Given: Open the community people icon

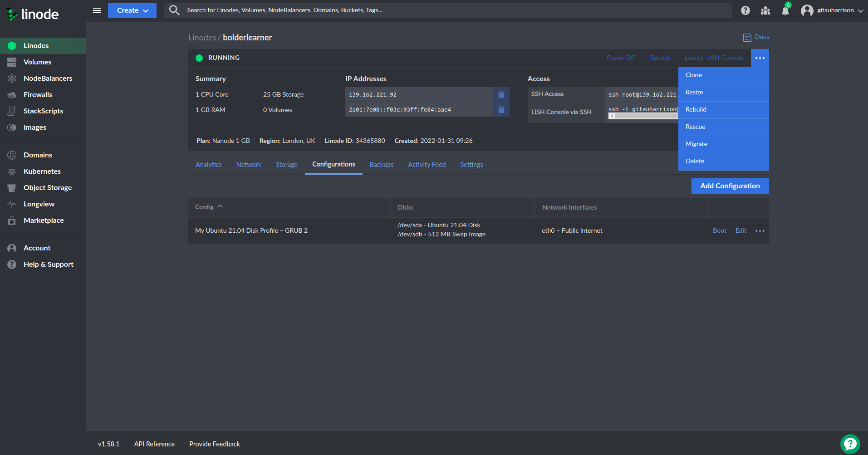Looking at the screenshot, I should pos(765,10).
